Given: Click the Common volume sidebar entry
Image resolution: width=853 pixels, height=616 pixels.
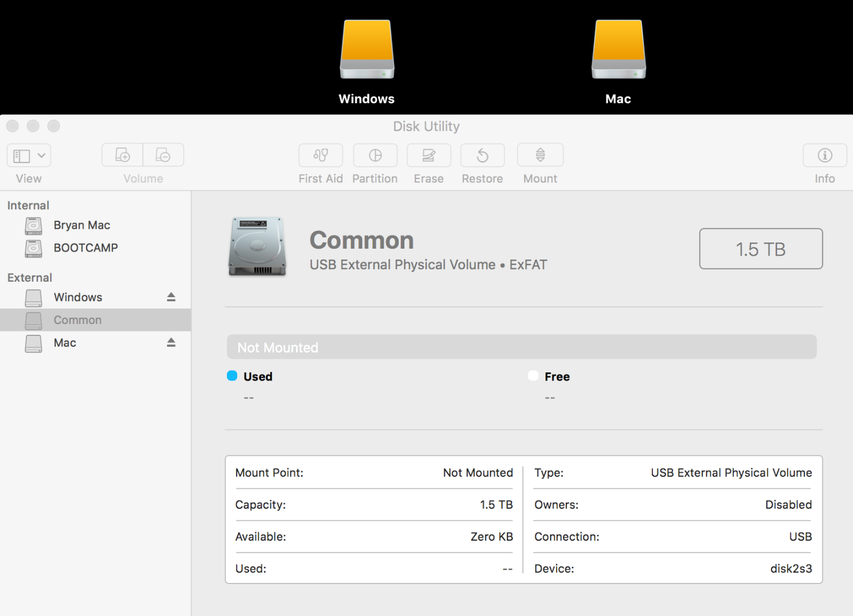Looking at the screenshot, I should 78,320.
